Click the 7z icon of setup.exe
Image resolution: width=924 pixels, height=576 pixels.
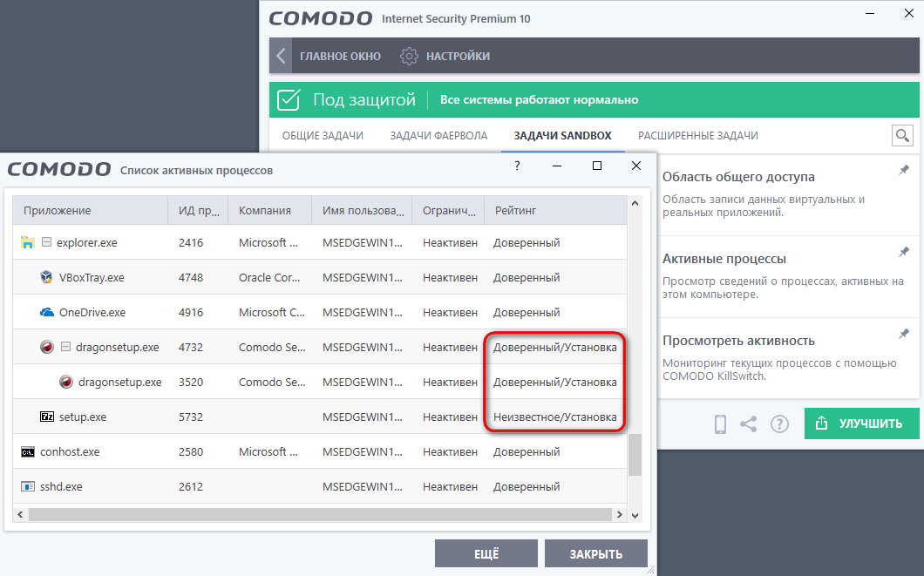point(46,417)
